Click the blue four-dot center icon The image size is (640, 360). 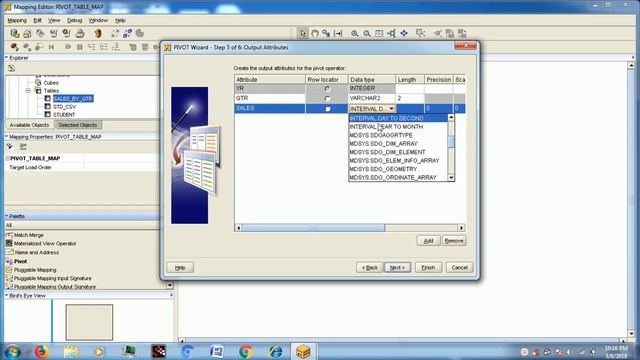404,33
